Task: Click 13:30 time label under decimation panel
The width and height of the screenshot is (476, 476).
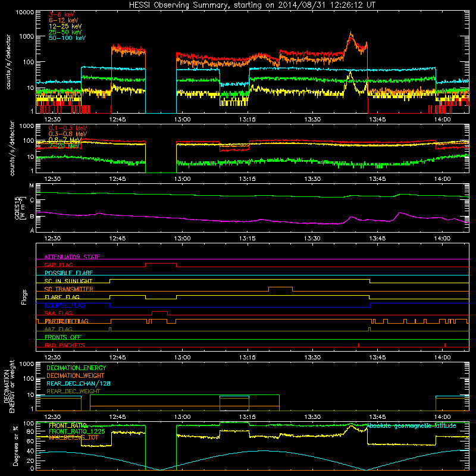Action: 312,417
